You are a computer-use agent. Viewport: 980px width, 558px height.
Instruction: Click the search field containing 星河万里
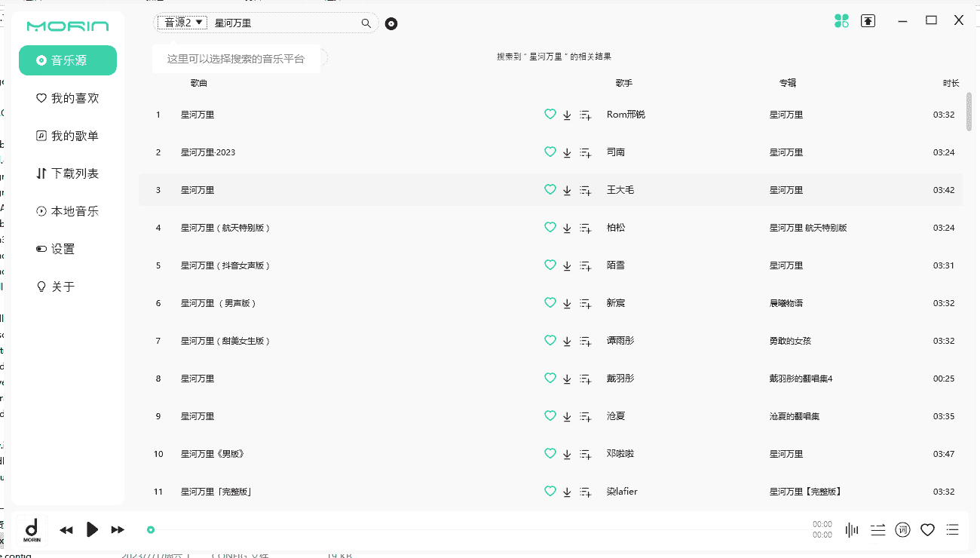click(285, 23)
